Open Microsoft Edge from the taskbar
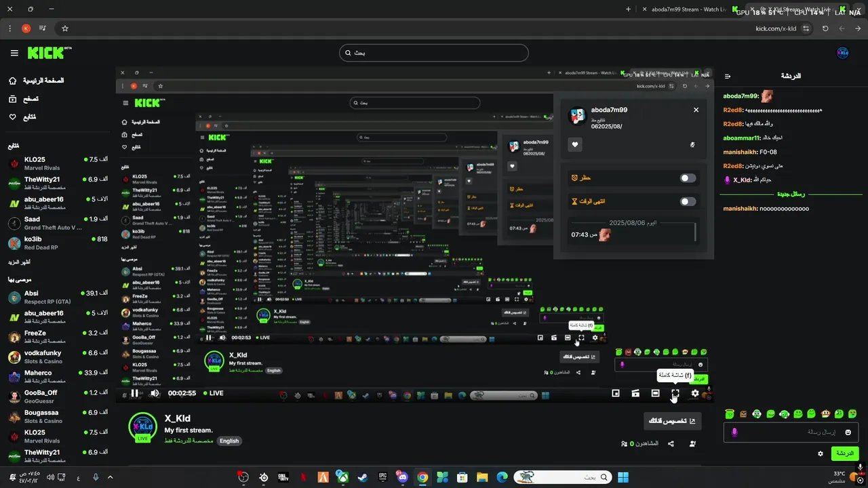 (502, 477)
